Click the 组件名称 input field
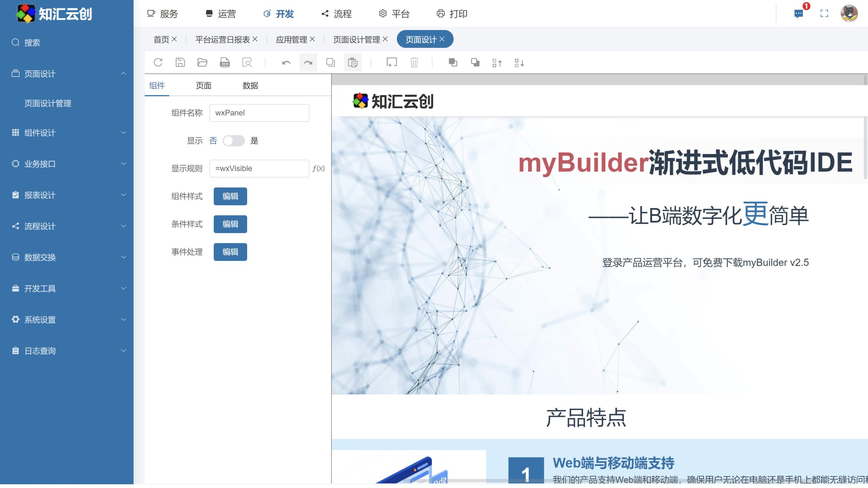The width and height of the screenshot is (868, 488). pos(259,113)
